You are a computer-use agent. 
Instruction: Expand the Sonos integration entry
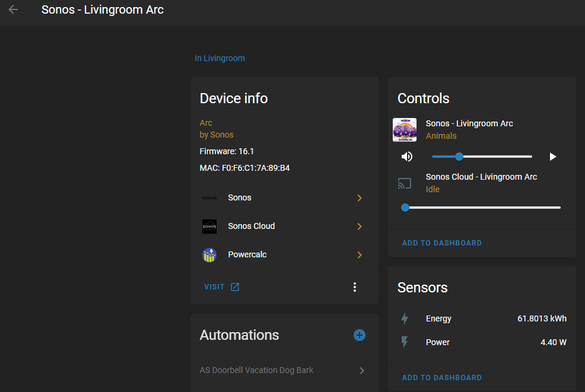click(359, 197)
